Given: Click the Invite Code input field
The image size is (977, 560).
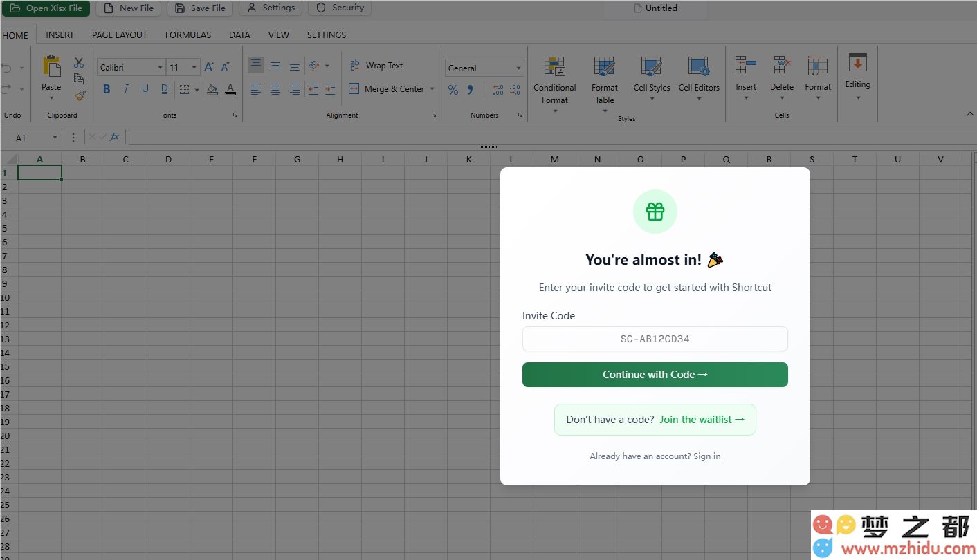Looking at the screenshot, I should tap(655, 339).
